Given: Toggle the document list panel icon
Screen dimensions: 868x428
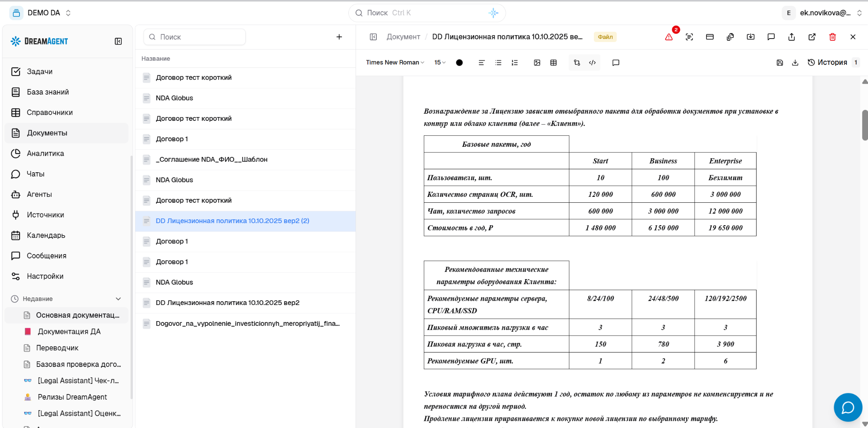Looking at the screenshot, I should (x=373, y=37).
